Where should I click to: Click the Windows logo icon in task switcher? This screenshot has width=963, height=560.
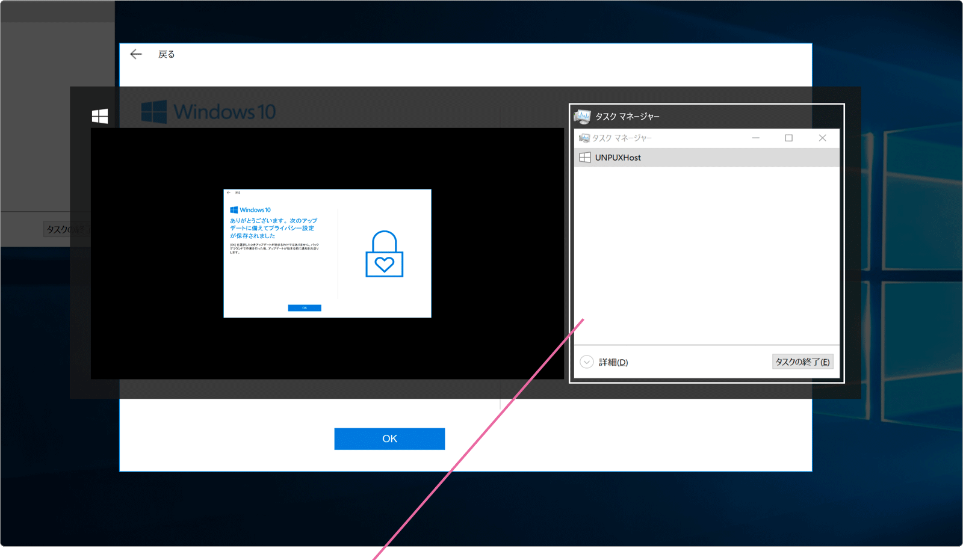[100, 116]
